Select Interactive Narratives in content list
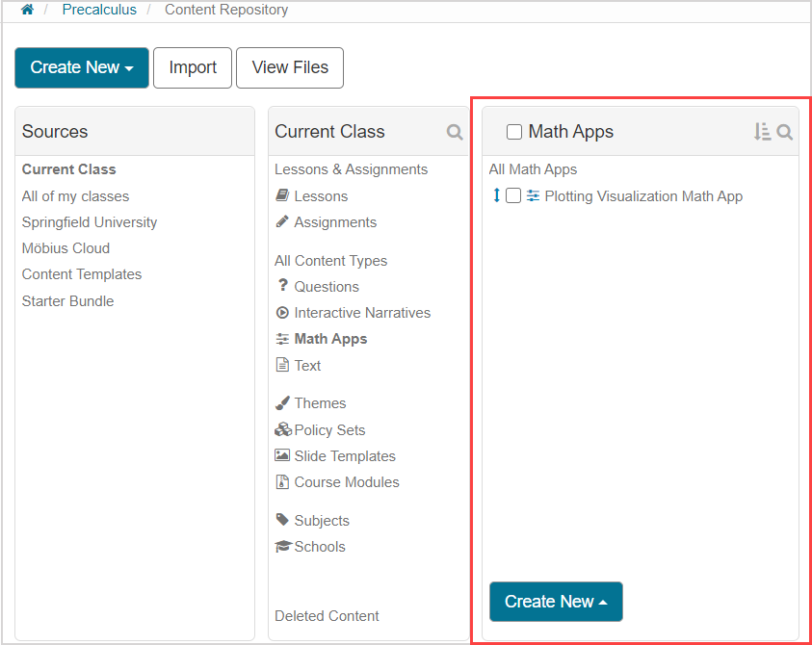812x645 pixels. click(361, 313)
